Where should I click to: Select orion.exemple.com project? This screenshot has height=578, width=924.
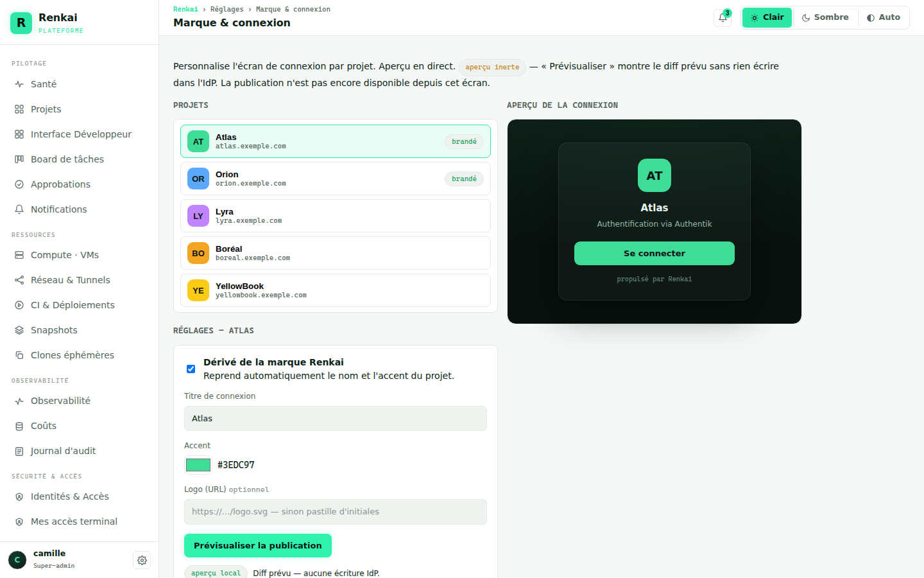point(336,179)
